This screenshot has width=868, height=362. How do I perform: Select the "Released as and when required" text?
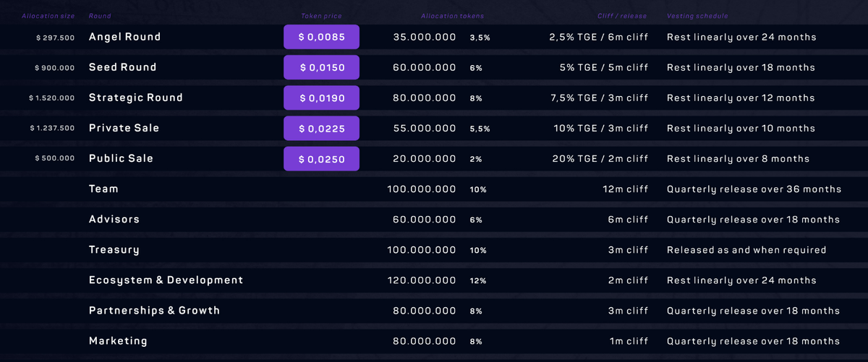(x=746, y=250)
